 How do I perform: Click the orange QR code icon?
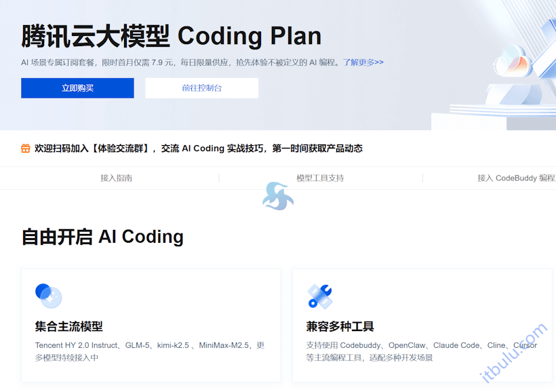click(25, 148)
